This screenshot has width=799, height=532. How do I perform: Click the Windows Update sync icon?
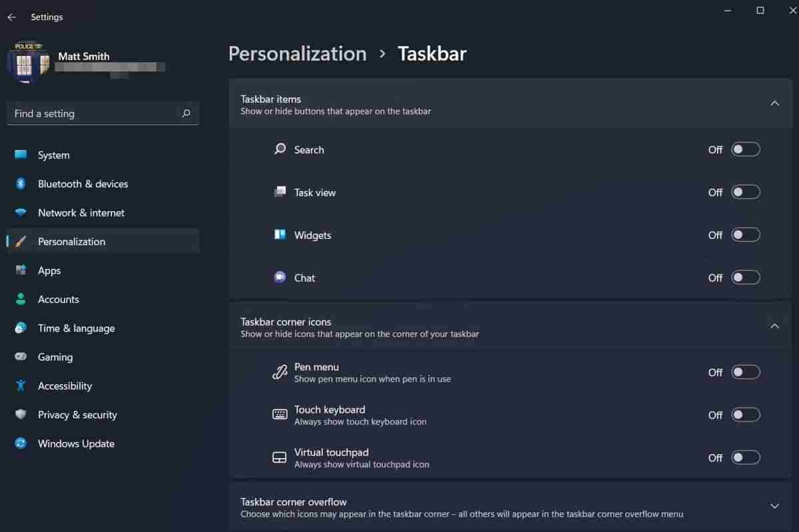[x=21, y=443]
